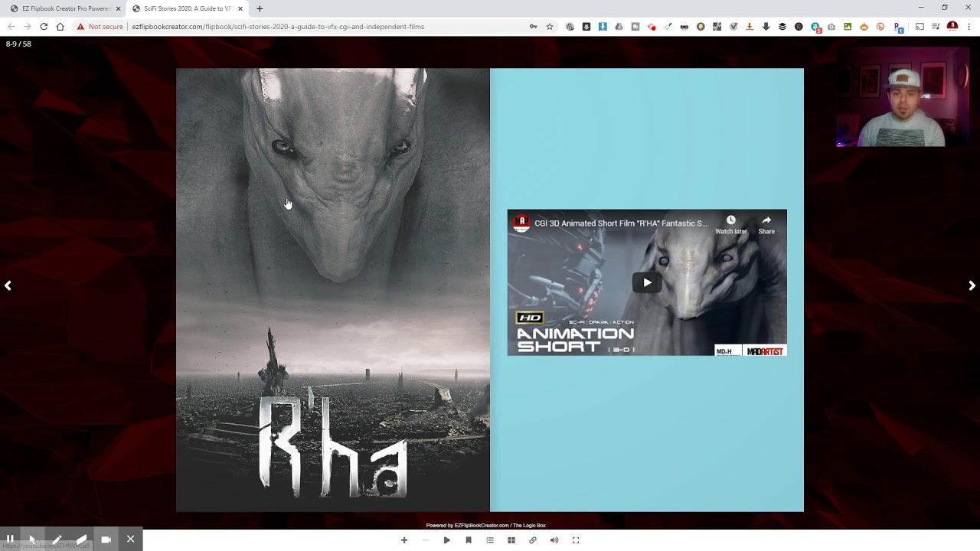The image size is (980, 551).
Task: Zoom out with the minus icon
Action: (x=426, y=540)
